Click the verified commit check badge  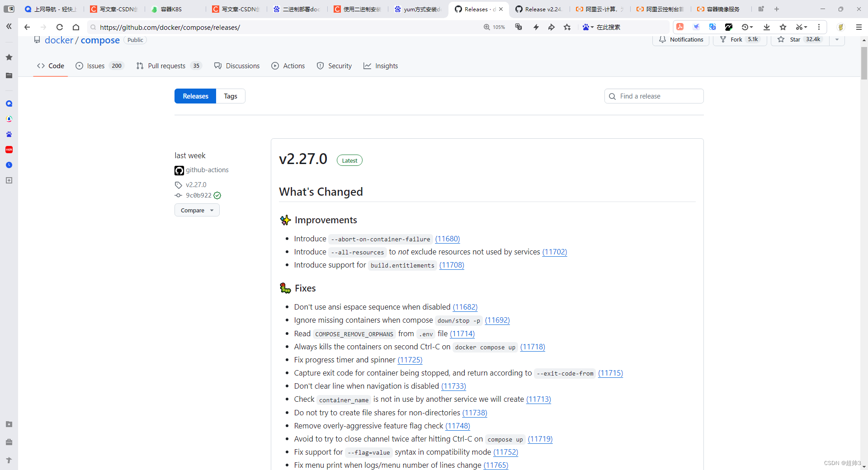coord(217,196)
